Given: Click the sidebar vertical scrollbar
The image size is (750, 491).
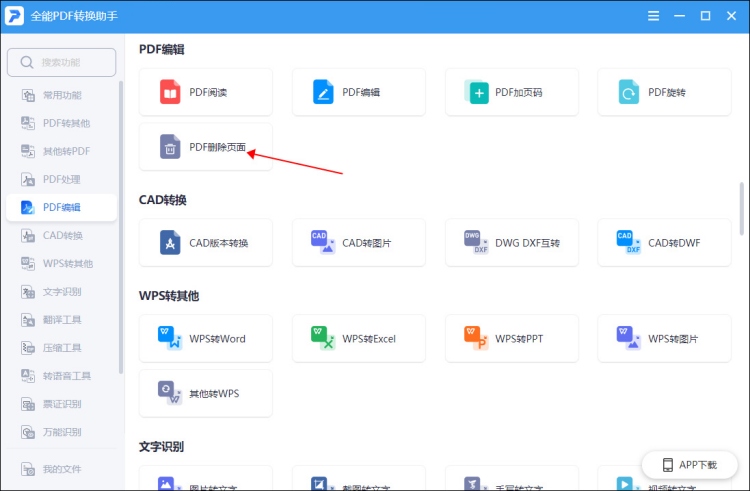Looking at the screenshot, I should (121, 227).
